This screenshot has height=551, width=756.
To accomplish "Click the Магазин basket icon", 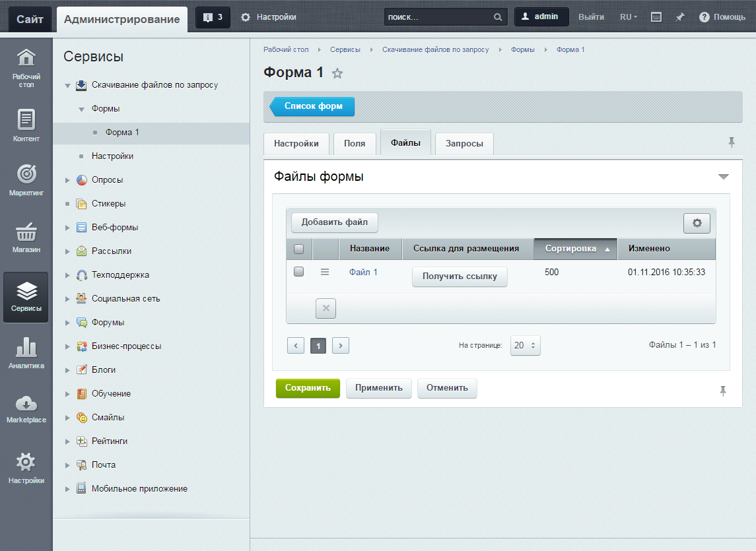I will tap(26, 233).
